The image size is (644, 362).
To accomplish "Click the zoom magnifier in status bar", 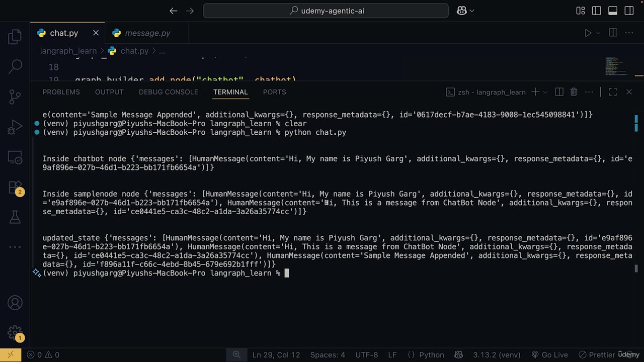I will click(x=236, y=354).
